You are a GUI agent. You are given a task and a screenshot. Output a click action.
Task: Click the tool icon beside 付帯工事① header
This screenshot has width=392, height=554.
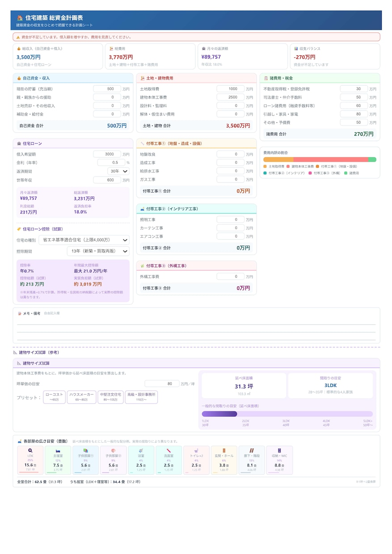tap(142, 143)
